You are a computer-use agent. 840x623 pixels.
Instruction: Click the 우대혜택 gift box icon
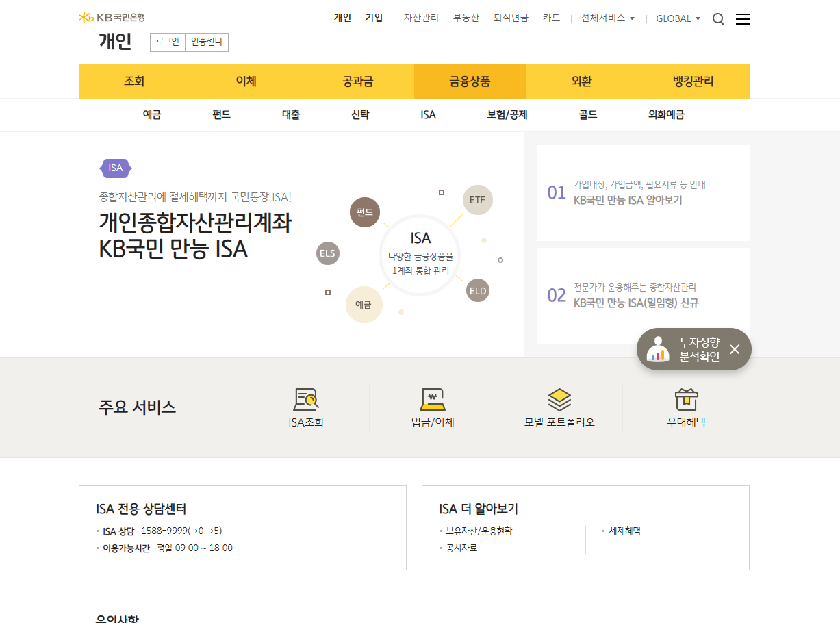pos(686,400)
